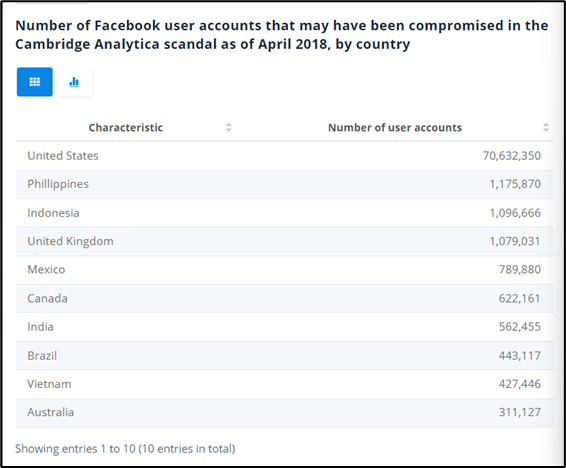Image resolution: width=566 pixels, height=468 pixels.
Task: Sort by Characteristic column arrows
Action: (x=228, y=127)
